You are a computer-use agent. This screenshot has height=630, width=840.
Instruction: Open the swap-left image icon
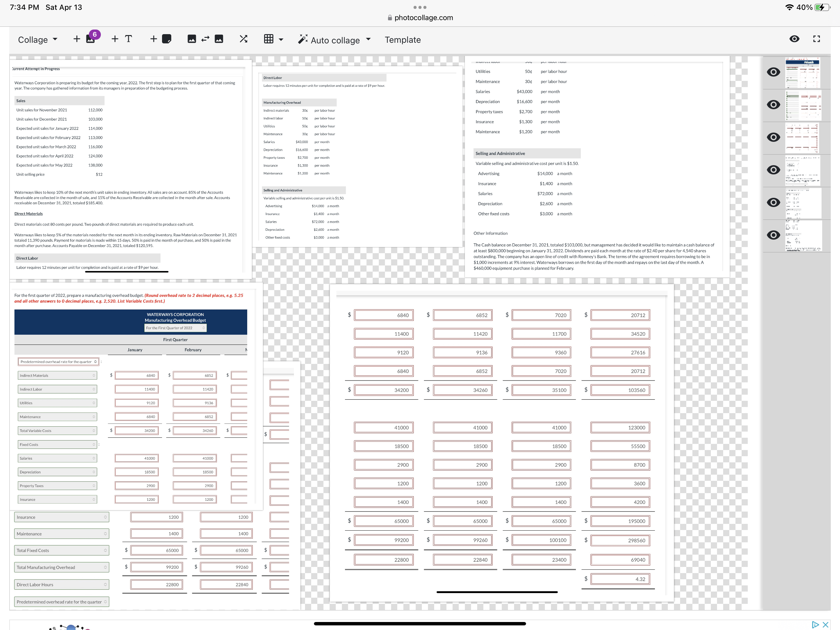click(x=192, y=39)
